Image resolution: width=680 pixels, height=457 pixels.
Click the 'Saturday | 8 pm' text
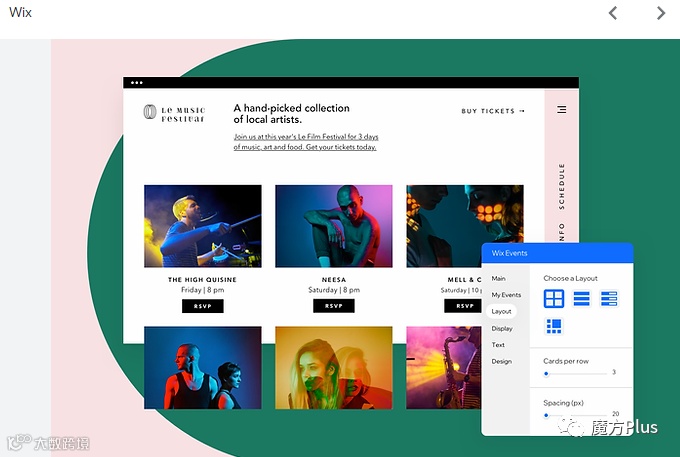point(334,290)
